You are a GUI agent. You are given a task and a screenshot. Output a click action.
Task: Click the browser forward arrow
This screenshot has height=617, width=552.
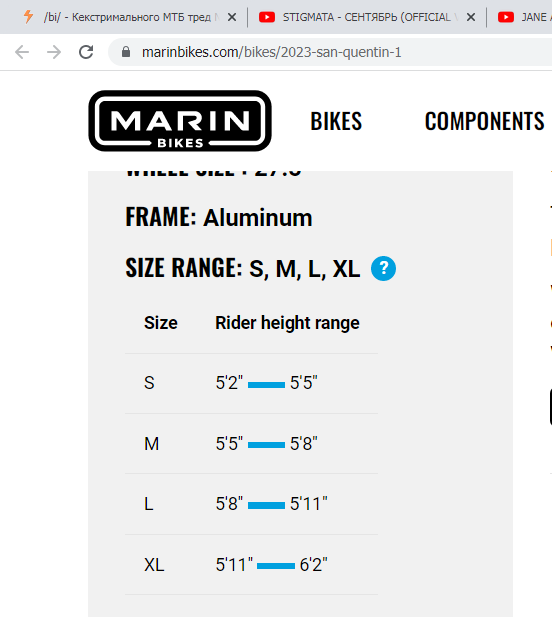(x=54, y=52)
